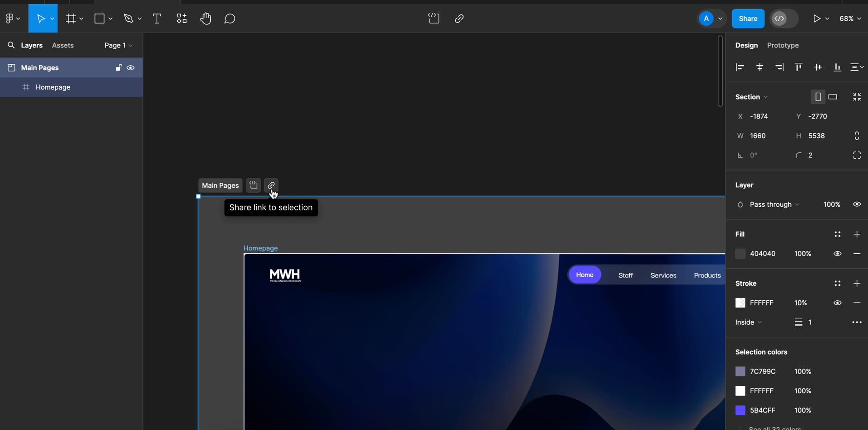This screenshot has height=430, width=868.
Task: Hide the FFFFFF stroke
Action: [x=837, y=303]
